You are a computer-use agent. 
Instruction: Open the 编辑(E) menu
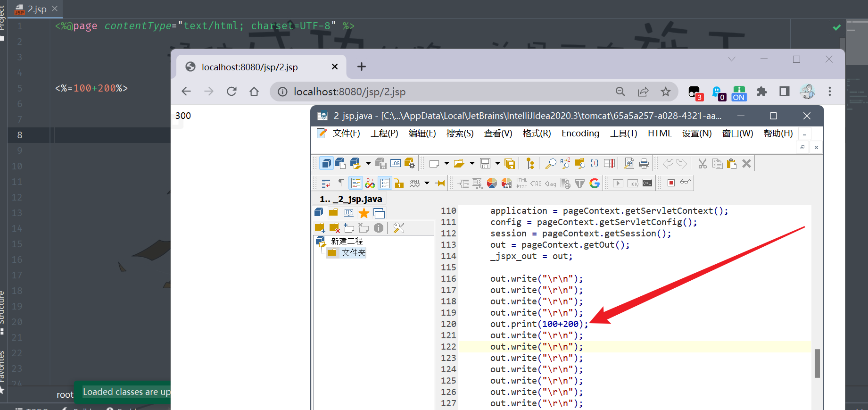pos(422,134)
